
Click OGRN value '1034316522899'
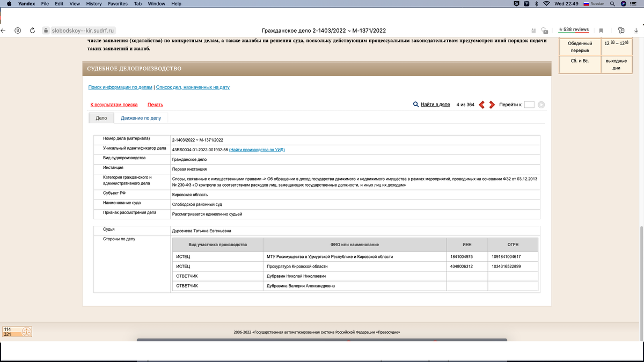coord(506,267)
